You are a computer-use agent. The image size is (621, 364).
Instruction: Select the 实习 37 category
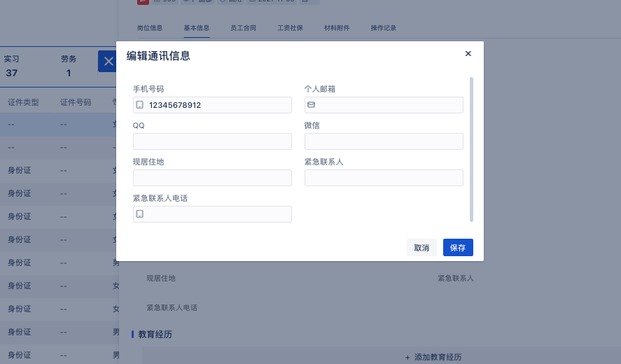[x=11, y=66]
